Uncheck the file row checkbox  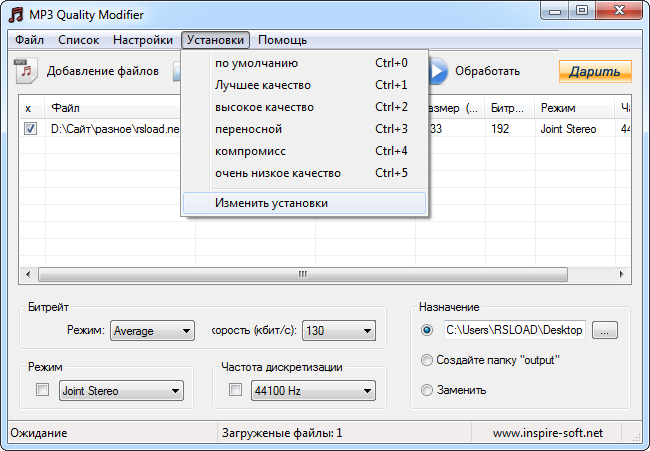(30, 129)
